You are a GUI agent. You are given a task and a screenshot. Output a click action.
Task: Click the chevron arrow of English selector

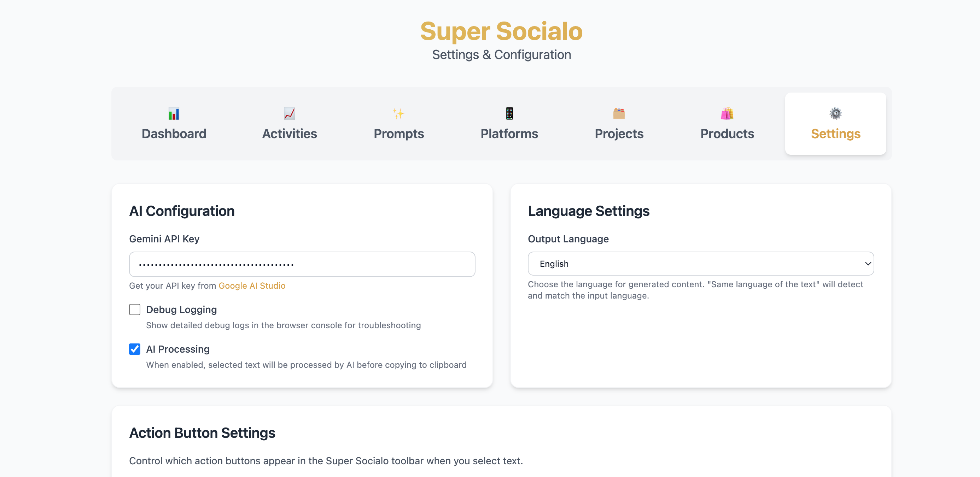click(868, 264)
